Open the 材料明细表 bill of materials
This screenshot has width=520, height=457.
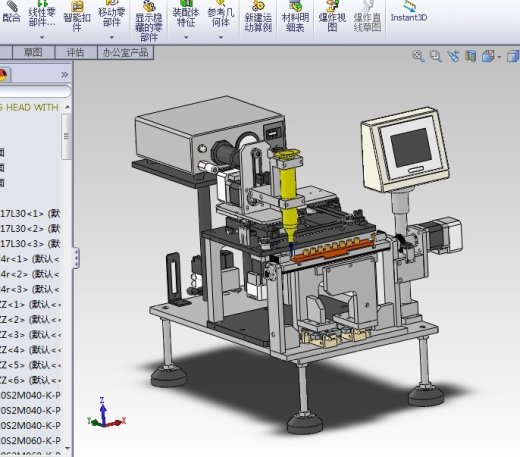click(295, 16)
